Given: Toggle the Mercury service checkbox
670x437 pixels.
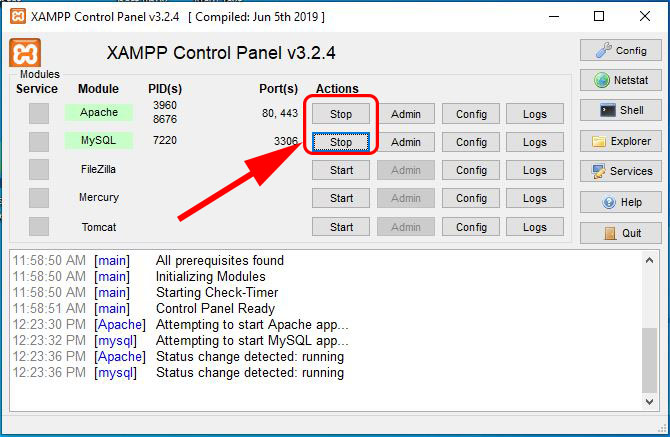Looking at the screenshot, I should (x=39, y=198).
